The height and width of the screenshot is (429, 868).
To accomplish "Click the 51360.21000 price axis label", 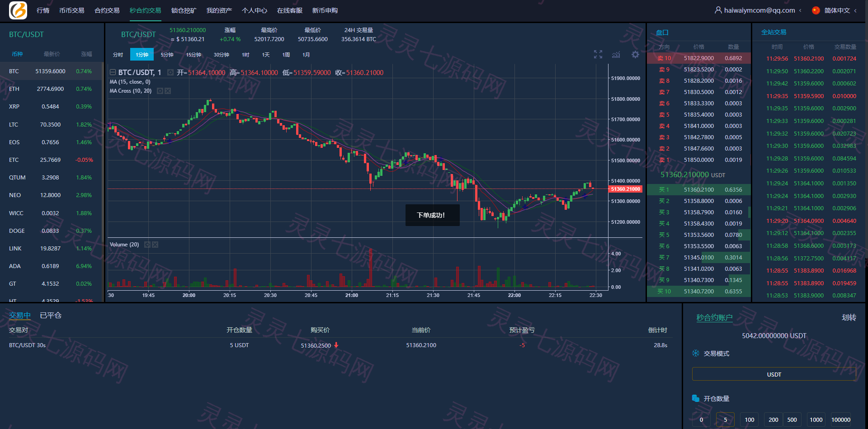I will (626, 189).
